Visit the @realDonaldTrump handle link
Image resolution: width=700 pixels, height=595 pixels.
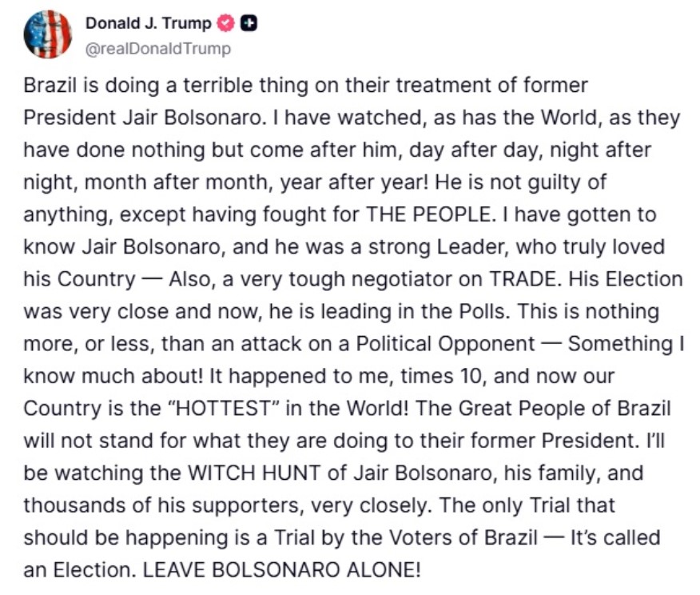point(158,48)
